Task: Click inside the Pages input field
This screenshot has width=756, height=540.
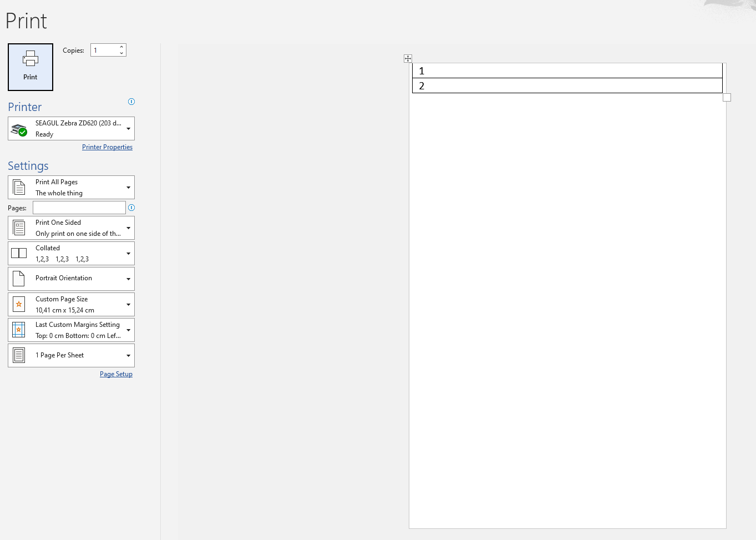Action: [x=79, y=207]
